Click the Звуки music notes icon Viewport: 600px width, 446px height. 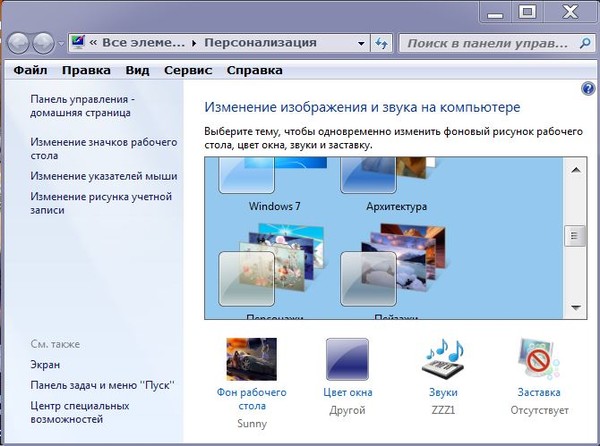point(443,358)
